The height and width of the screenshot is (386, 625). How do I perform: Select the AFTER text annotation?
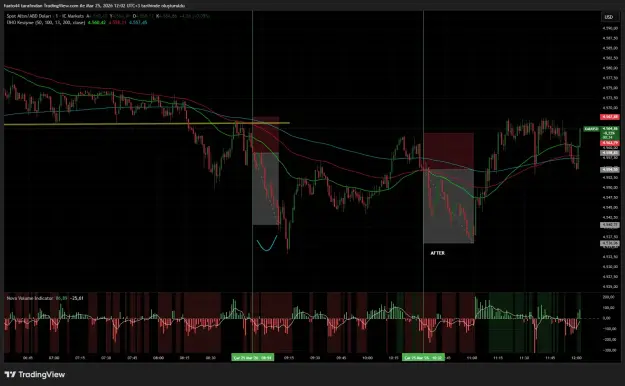coord(437,253)
